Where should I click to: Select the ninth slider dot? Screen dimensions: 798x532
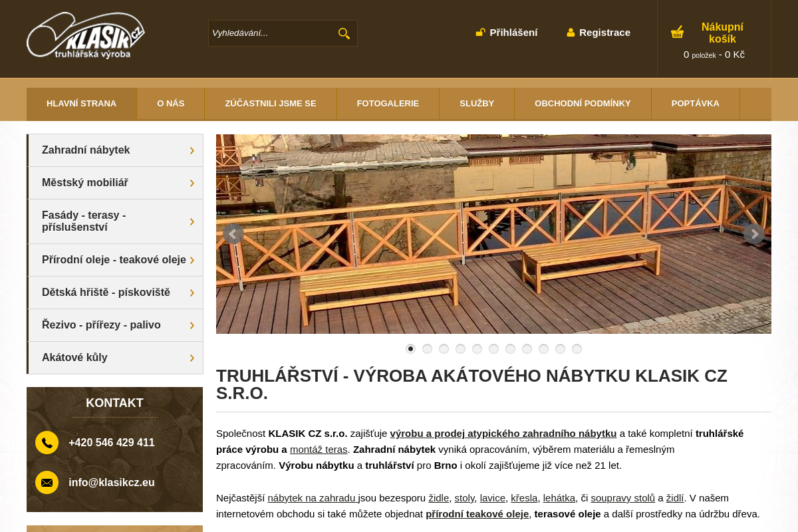pos(543,348)
